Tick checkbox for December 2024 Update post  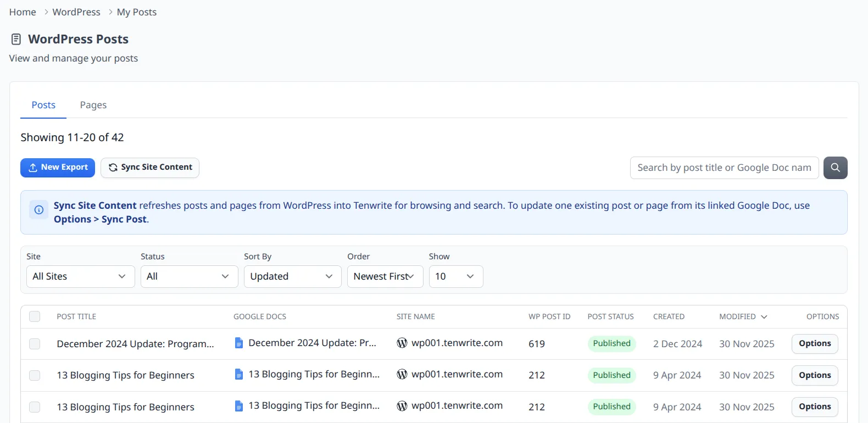click(35, 344)
